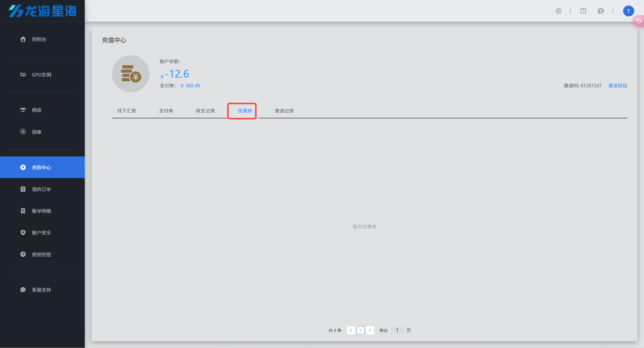Go to previous page with left chevron
644x348 pixels.
[x=351, y=330]
